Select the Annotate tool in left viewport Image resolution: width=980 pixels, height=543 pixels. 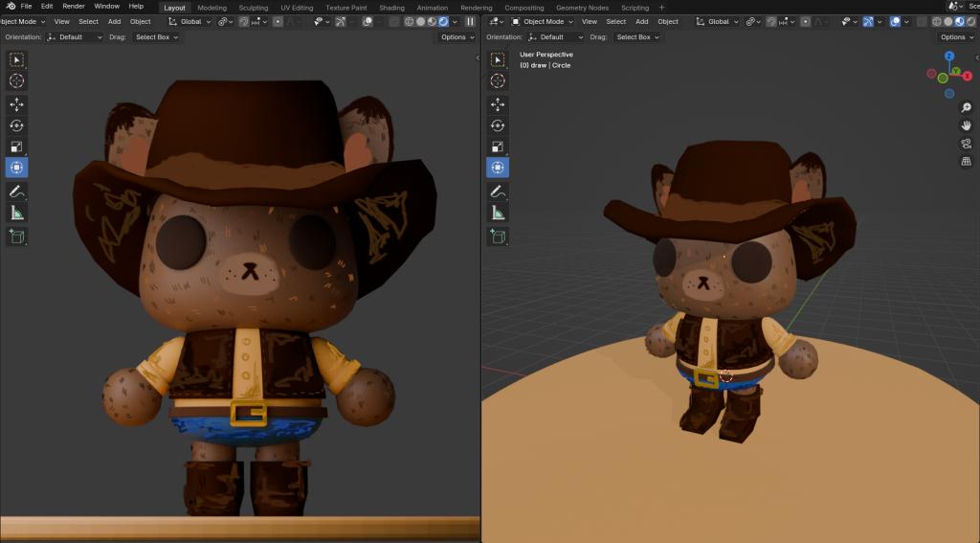pos(17,192)
